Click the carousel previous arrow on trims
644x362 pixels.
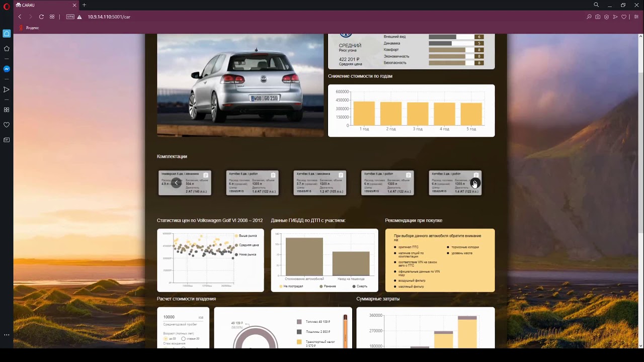click(x=176, y=183)
